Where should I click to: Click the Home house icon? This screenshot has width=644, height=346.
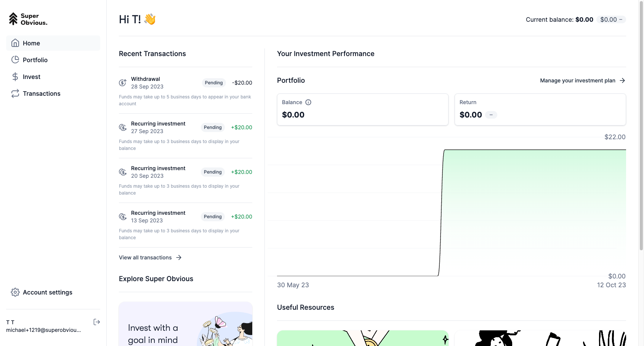point(15,43)
